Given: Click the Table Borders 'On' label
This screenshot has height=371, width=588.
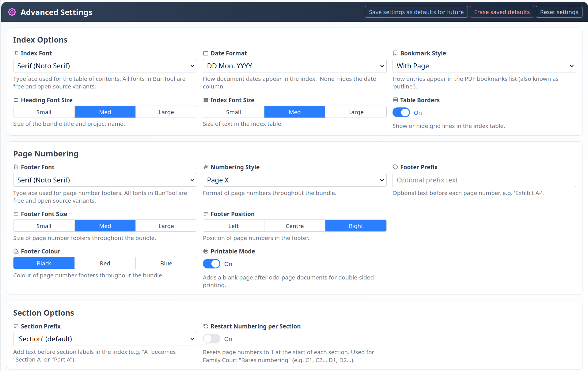Looking at the screenshot, I should [418, 113].
